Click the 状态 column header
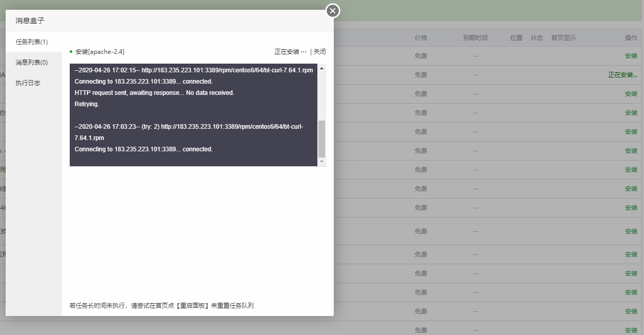Image resolution: width=644 pixels, height=335 pixels. click(536, 37)
